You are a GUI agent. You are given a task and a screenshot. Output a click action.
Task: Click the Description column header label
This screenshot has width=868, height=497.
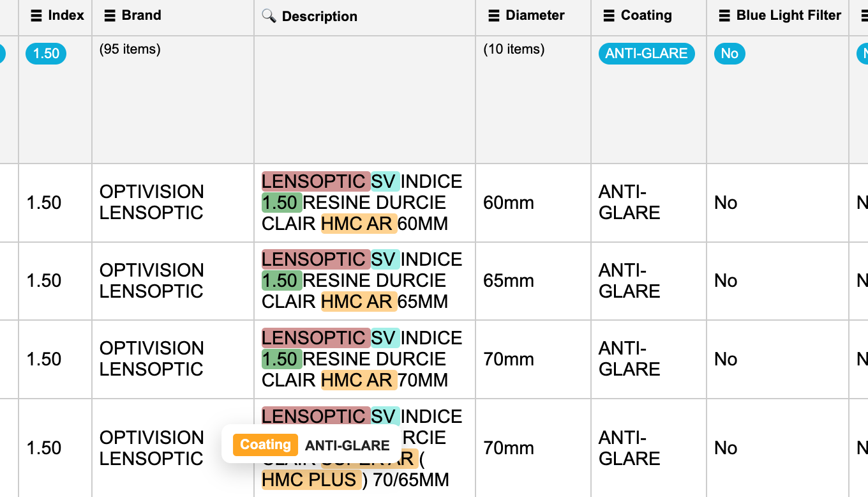(319, 16)
